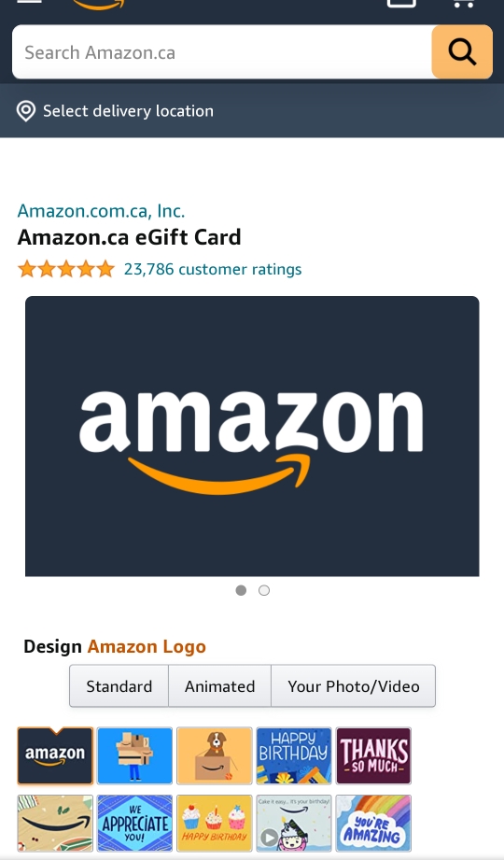
Task: Open the shopping cart icon
Action: [464, 4]
